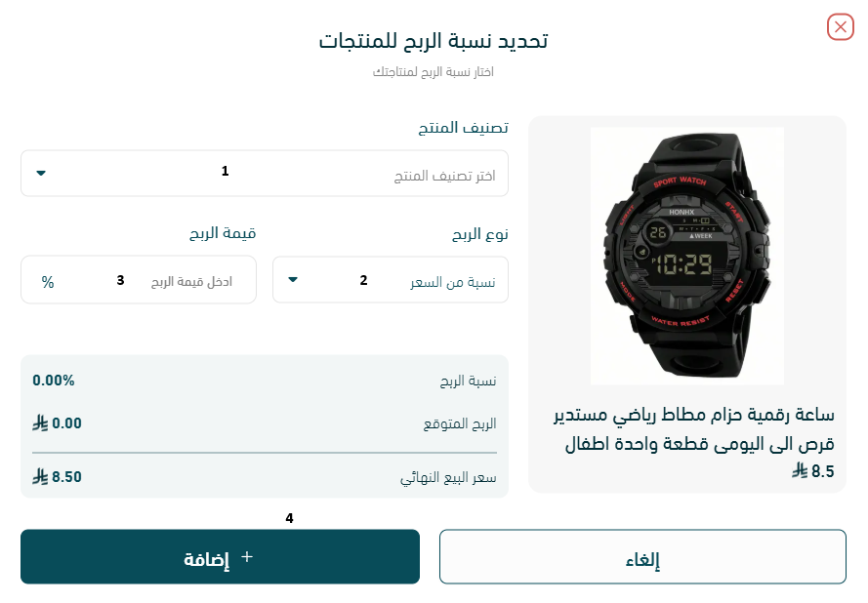Click the sport watch product image

[687, 256]
